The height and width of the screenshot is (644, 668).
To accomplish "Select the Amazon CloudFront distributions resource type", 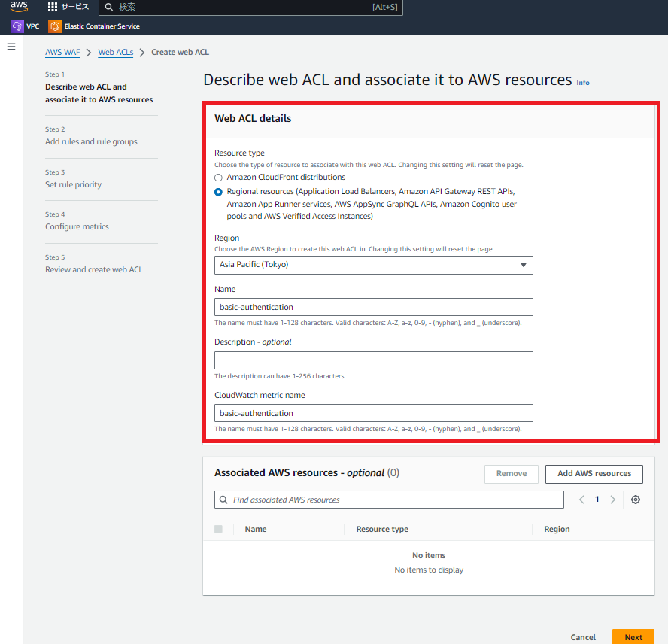I will (x=218, y=178).
